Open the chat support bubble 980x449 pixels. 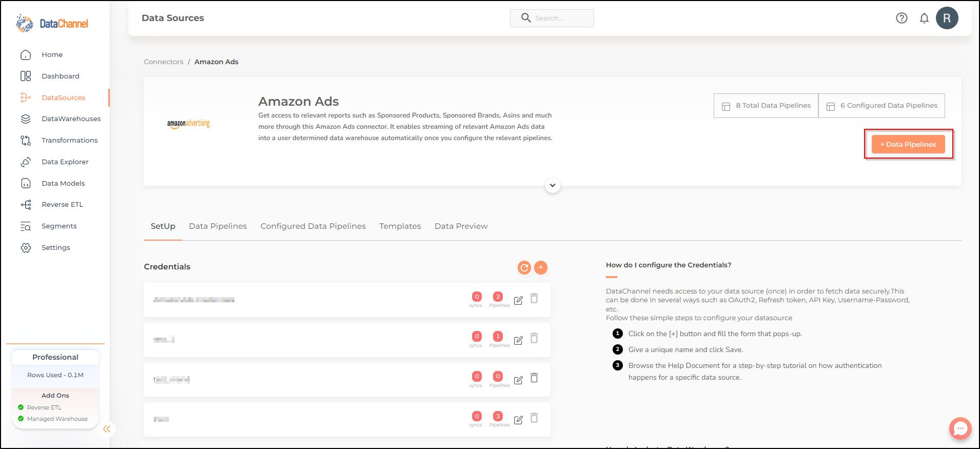[x=960, y=428]
